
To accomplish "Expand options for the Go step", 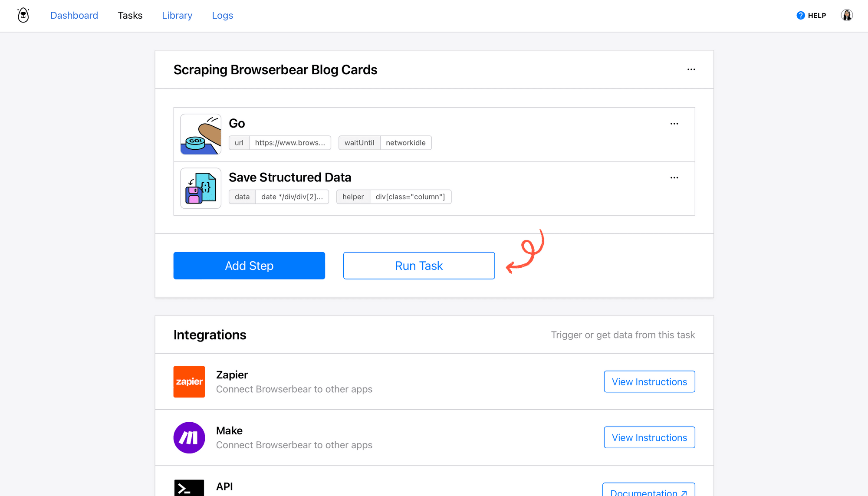I will (x=674, y=123).
